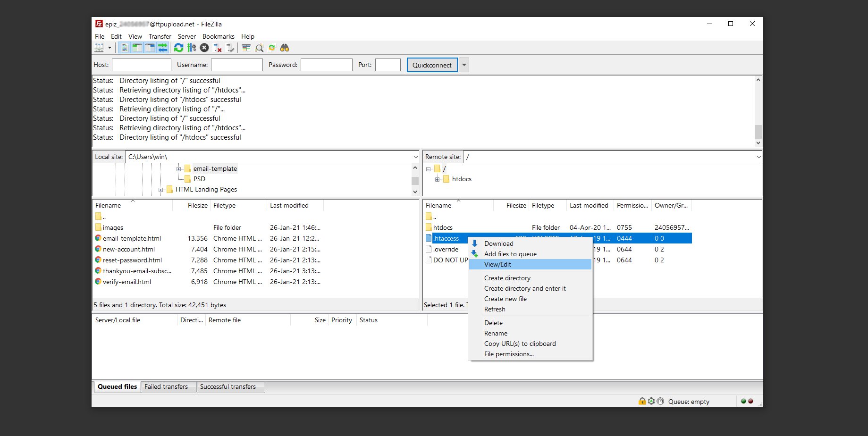Click the Quickconnect button
The height and width of the screenshot is (436, 868).
(x=432, y=65)
